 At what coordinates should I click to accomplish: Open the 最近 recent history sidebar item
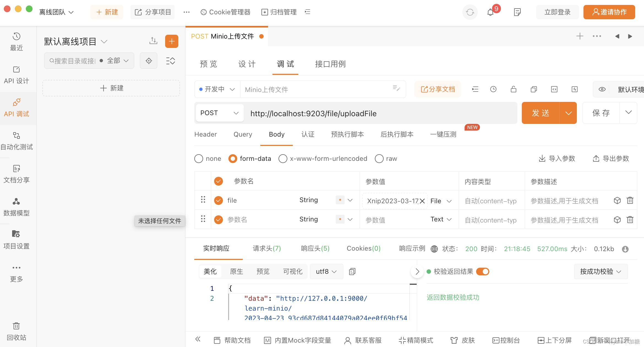[17, 42]
